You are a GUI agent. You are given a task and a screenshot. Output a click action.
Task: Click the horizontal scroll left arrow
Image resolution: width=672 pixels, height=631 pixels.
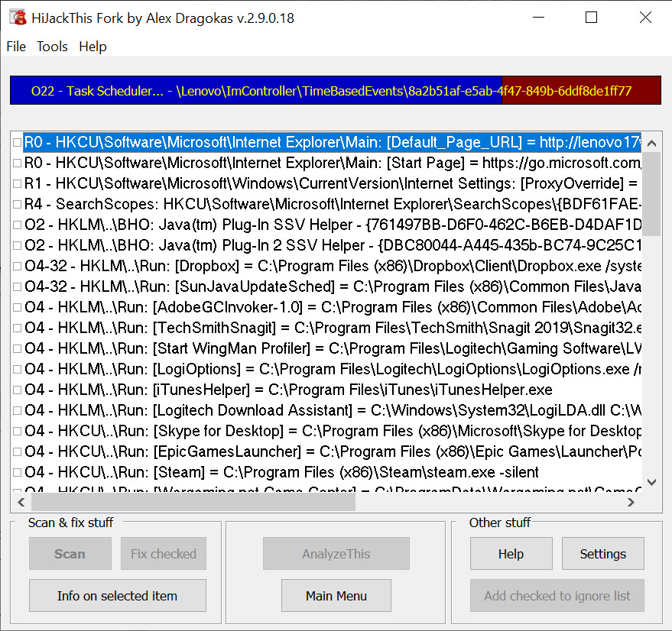pyautogui.click(x=21, y=502)
